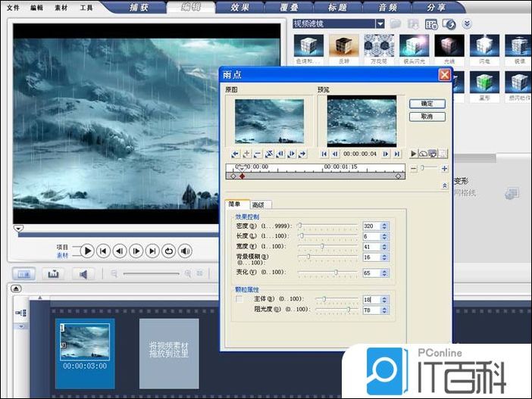532x399 pixels.
Task: Click play in the 雨点 dialog preview
Action: coord(414,153)
